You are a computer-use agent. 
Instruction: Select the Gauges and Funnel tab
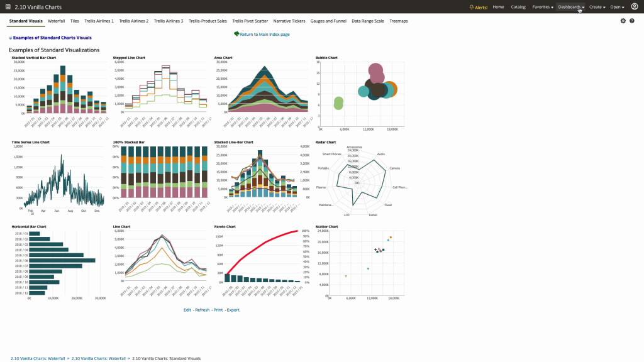[x=327, y=20]
